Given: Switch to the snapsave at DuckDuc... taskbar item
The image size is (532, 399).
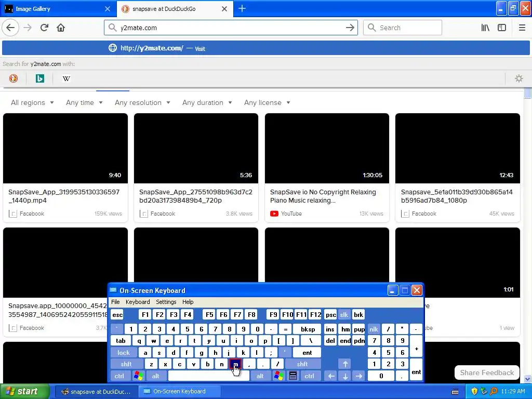Looking at the screenshot, I should pos(96,391).
